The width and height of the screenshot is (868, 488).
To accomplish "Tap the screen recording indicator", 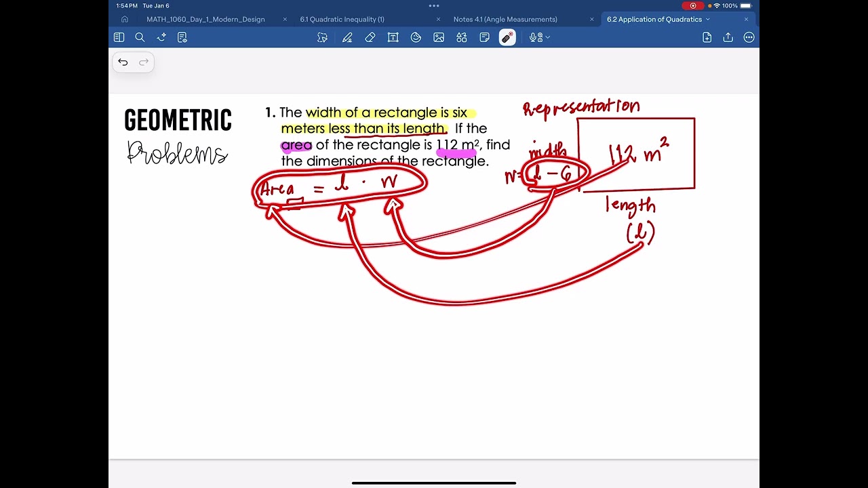I will pos(693,5).
